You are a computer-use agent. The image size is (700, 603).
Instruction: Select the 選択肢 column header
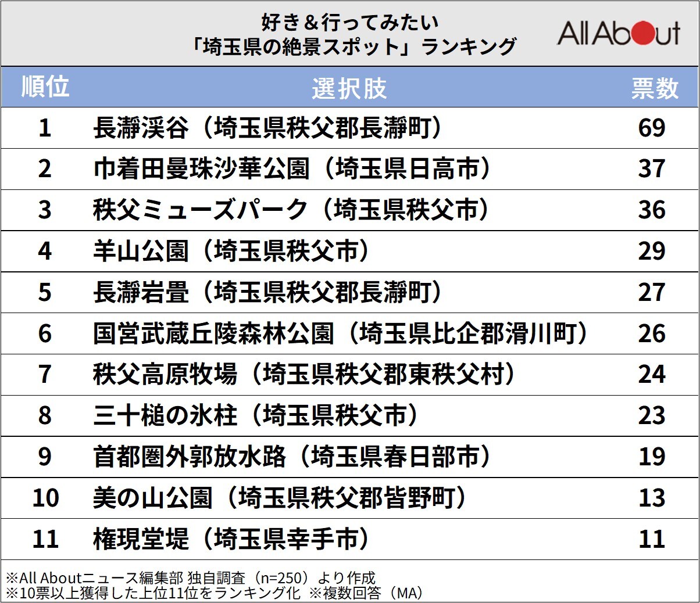[349, 87]
